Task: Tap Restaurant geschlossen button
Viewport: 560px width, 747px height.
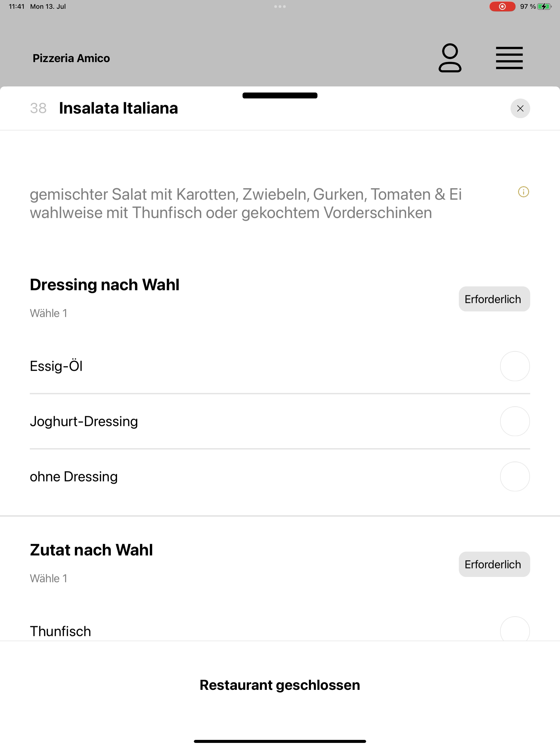Action: point(280,685)
